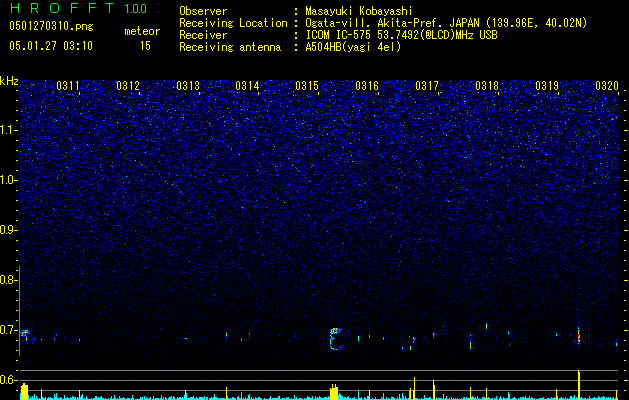629x400 pixels.
Task: Click the Observer label
Action: [x=203, y=11]
